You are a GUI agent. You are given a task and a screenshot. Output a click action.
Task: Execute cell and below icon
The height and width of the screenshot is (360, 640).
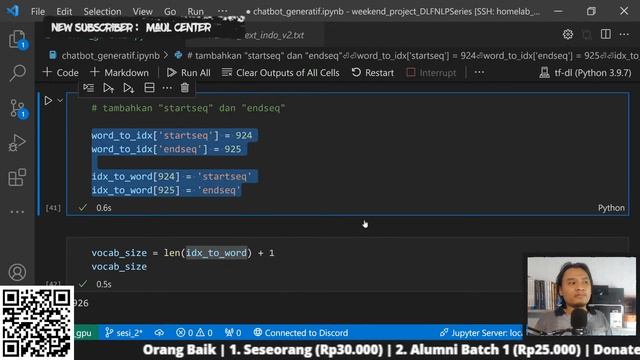(x=129, y=88)
